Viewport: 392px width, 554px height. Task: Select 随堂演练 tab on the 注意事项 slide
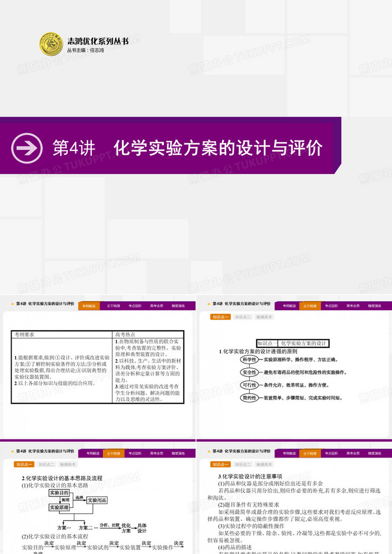click(x=375, y=453)
